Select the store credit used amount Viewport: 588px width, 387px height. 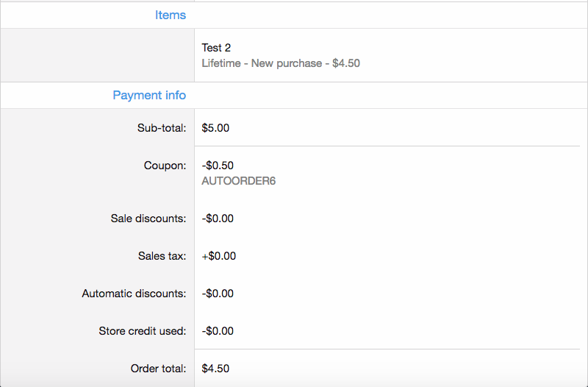(x=218, y=331)
